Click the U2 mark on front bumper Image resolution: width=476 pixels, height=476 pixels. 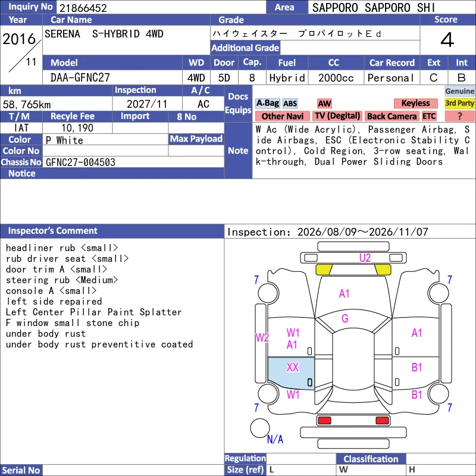click(365, 258)
